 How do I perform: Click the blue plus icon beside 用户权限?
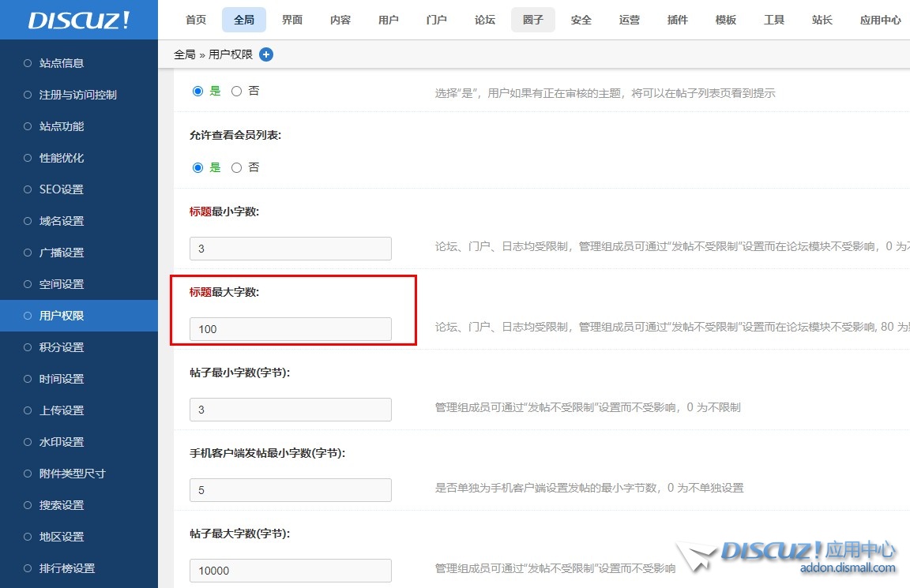pyautogui.click(x=266, y=54)
